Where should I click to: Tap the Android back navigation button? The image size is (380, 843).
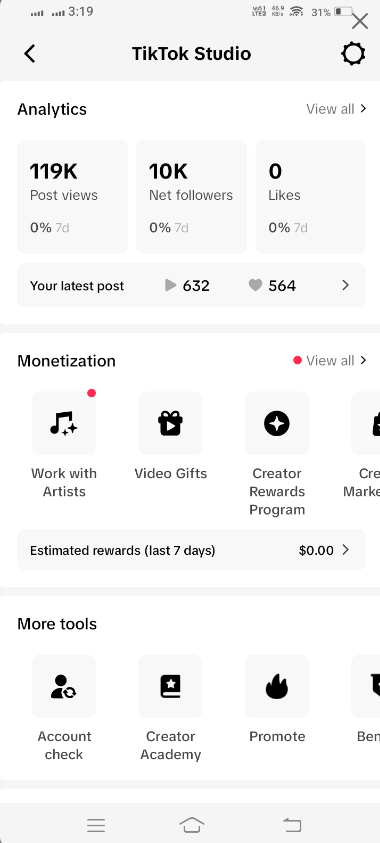tap(292, 825)
